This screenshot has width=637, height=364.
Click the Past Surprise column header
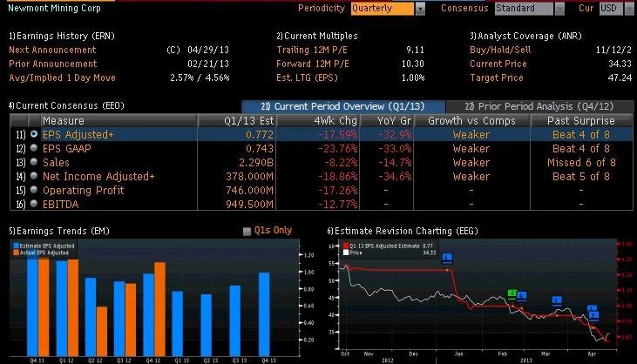click(581, 120)
